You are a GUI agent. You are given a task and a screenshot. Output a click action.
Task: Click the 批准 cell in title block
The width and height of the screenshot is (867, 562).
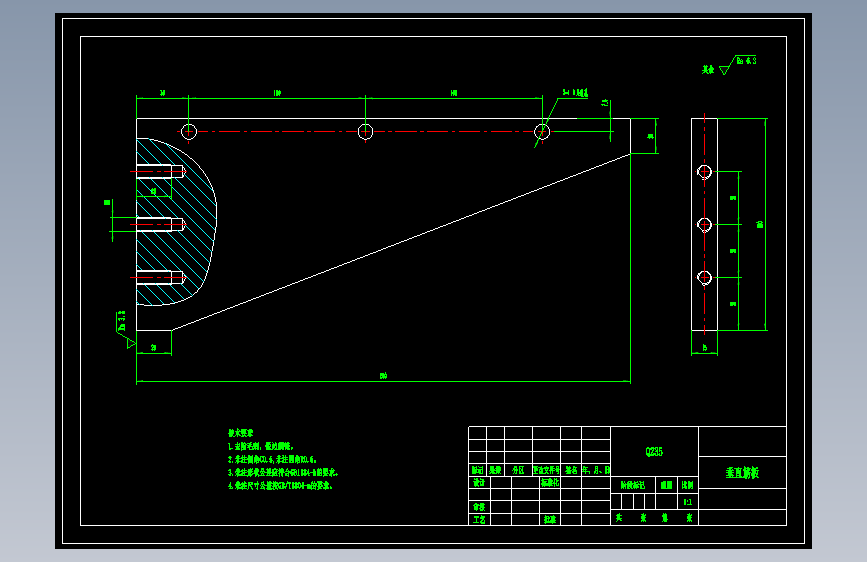click(x=550, y=519)
